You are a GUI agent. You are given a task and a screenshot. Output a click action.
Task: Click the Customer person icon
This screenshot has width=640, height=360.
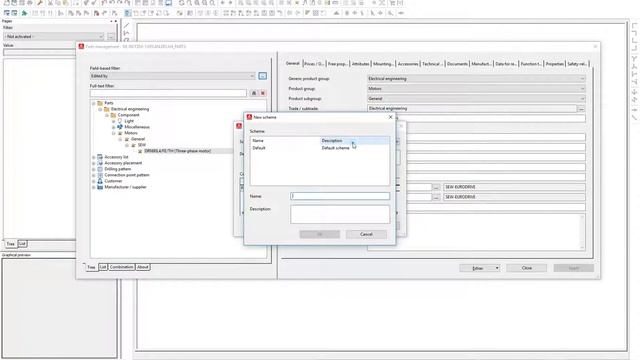pos(100,181)
